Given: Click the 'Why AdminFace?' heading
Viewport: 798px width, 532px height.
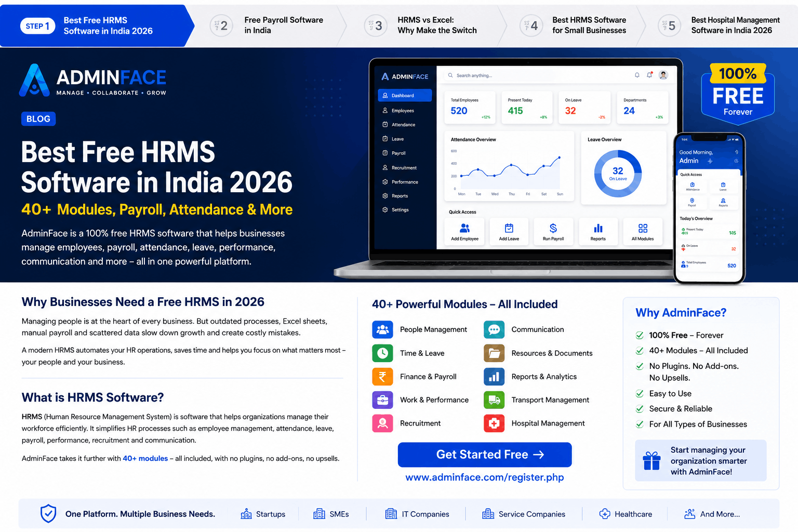Looking at the screenshot, I should (x=681, y=313).
